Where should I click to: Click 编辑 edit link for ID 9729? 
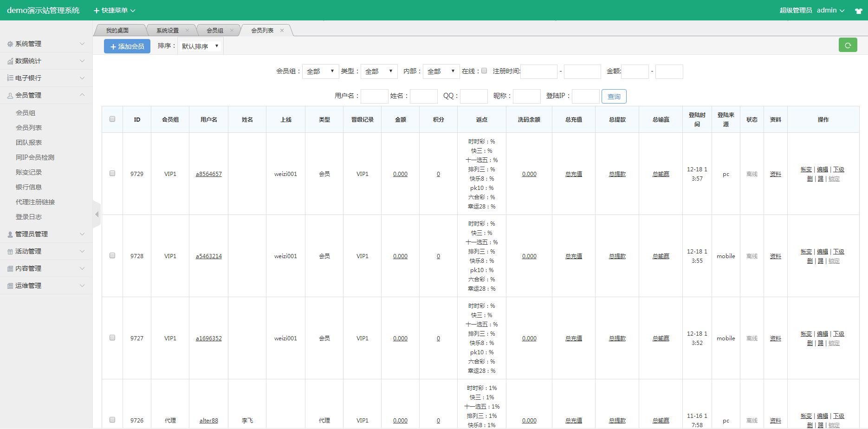click(x=823, y=169)
